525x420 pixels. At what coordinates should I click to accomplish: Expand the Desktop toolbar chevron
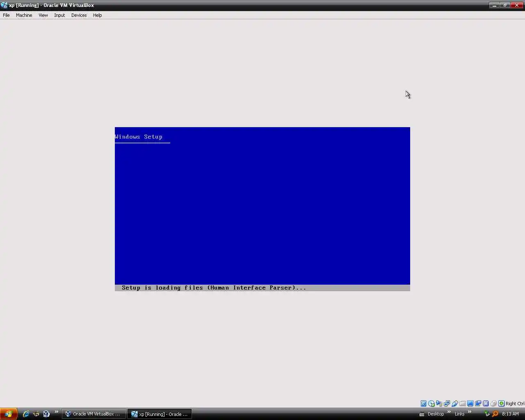coord(449,412)
